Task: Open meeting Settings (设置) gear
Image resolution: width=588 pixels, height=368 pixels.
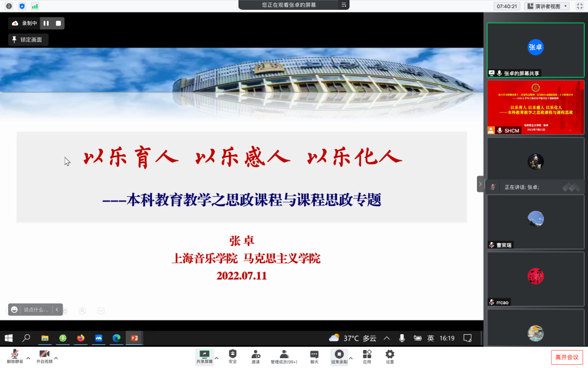Action: click(x=390, y=357)
